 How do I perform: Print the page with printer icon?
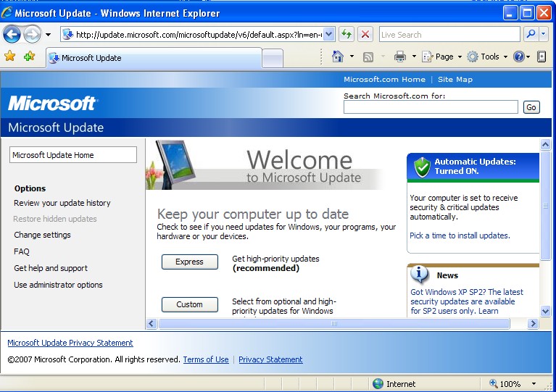coord(400,57)
